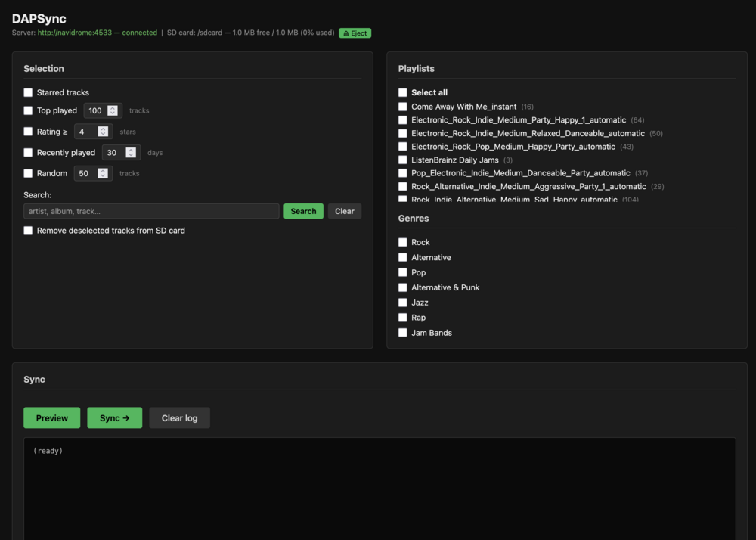Image resolution: width=756 pixels, height=540 pixels.
Task: Select the ListenBrainz Daily Jams playlist
Action: (403, 160)
